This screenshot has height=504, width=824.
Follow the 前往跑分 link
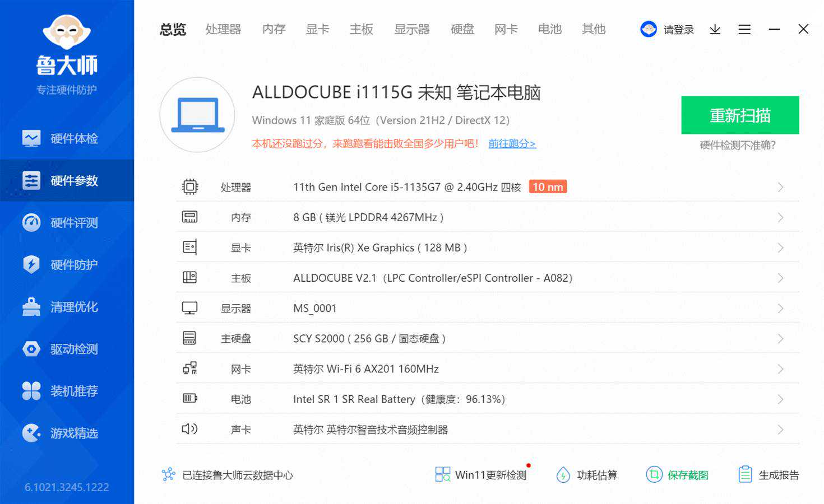pyautogui.click(x=512, y=143)
